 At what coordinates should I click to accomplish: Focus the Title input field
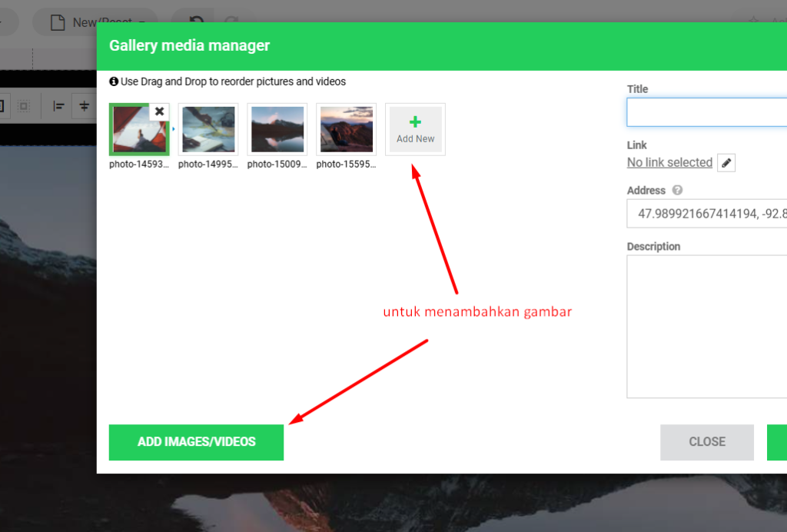pyautogui.click(x=706, y=112)
